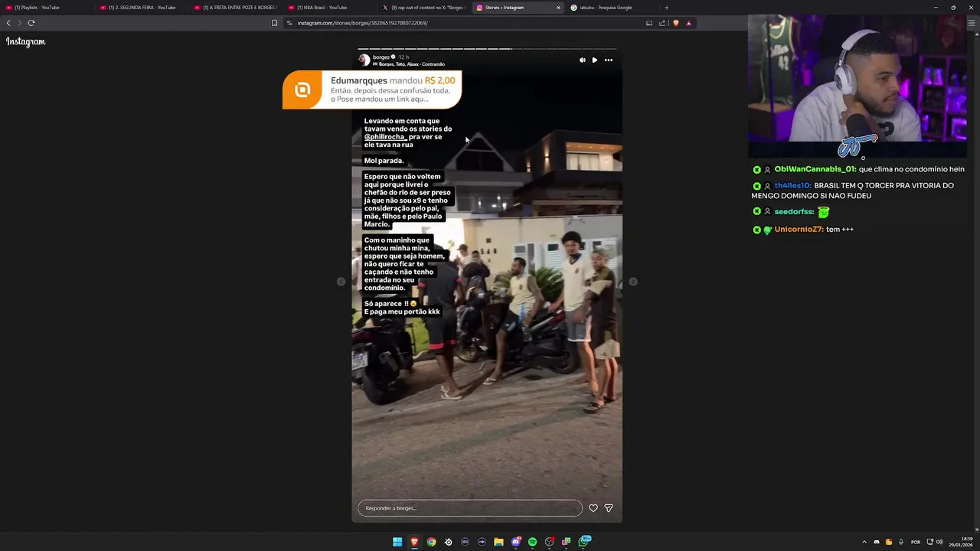The width and height of the screenshot is (980, 551).
Task: Go to the previous story arrow
Action: point(341,282)
